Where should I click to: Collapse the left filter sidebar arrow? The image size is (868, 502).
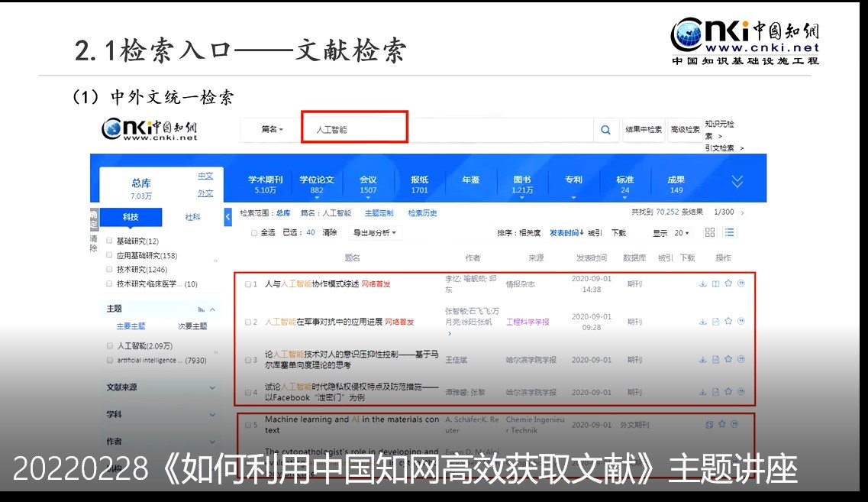(227, 217)
